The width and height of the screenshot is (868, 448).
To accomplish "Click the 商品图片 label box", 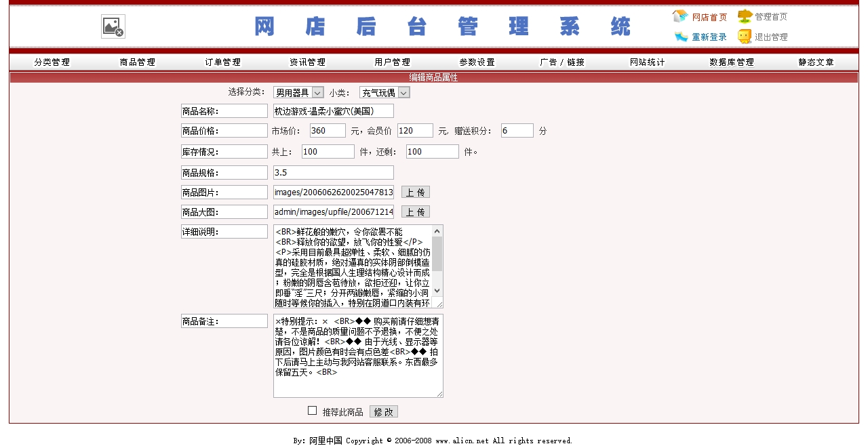I will pyautogui.click(x=224, y=192).
